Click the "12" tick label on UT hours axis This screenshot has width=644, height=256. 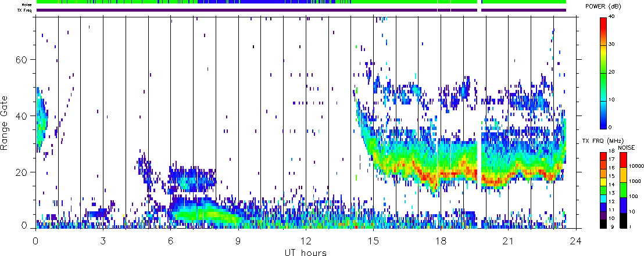pyautogui.click(x=306, y=240)
